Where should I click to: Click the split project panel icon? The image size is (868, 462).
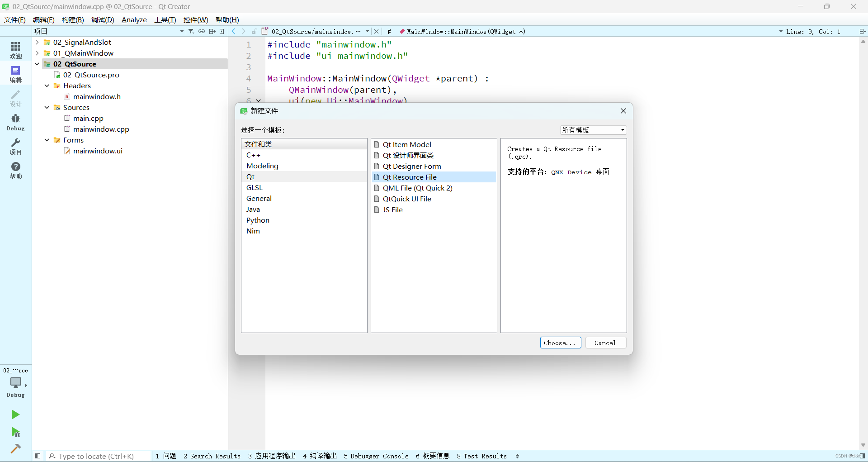pyautogui.click(x=212, y=31)
